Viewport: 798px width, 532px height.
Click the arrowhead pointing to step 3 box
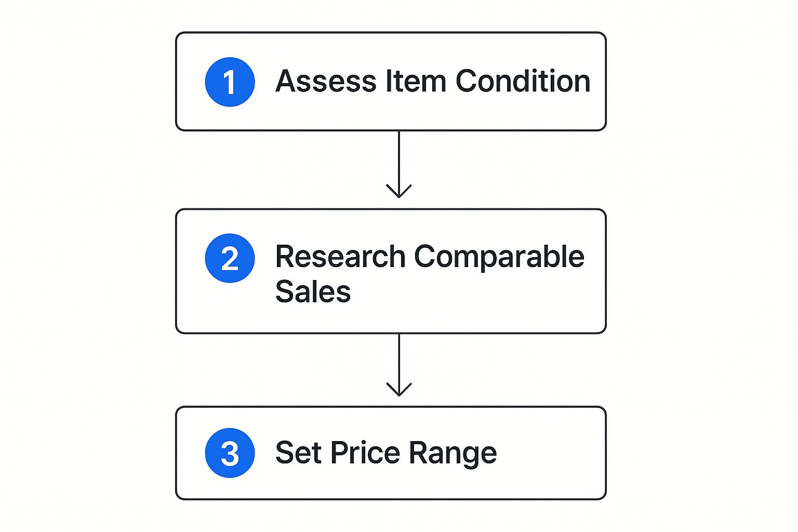point(399,389)
